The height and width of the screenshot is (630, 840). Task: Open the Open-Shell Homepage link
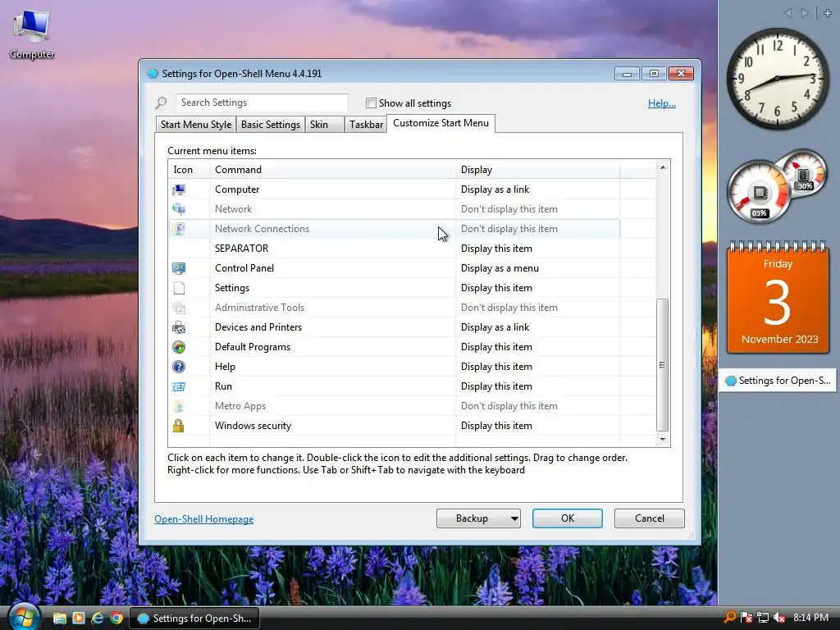(204, 519)
